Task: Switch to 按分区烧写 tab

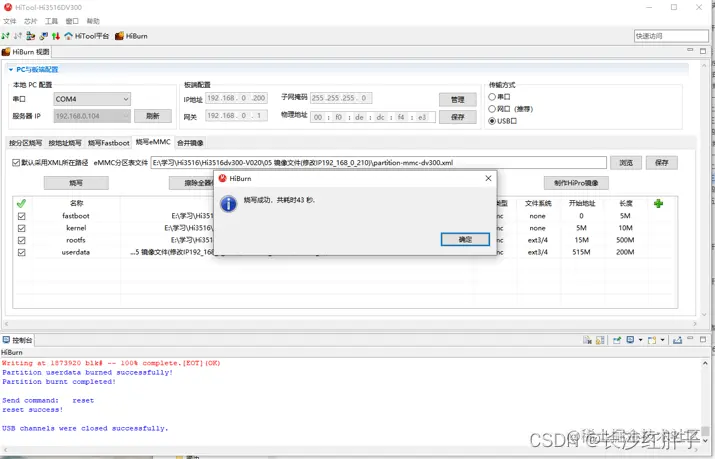Action: 26,143
